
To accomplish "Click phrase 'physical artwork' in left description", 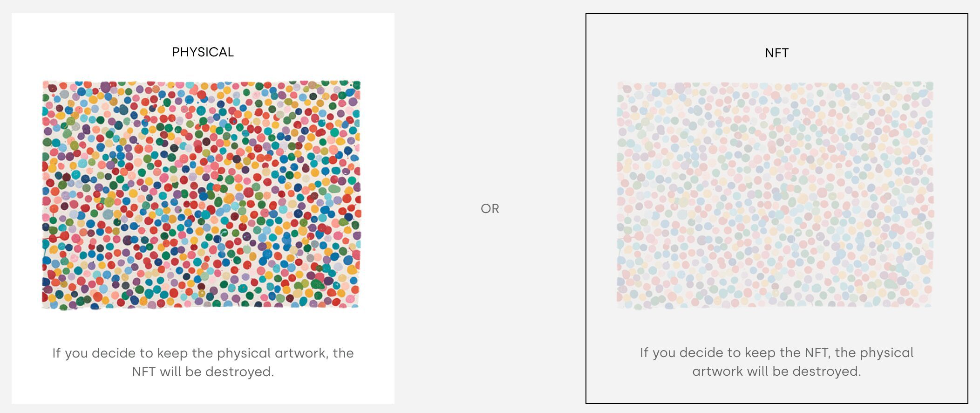I will coord(272,353).
